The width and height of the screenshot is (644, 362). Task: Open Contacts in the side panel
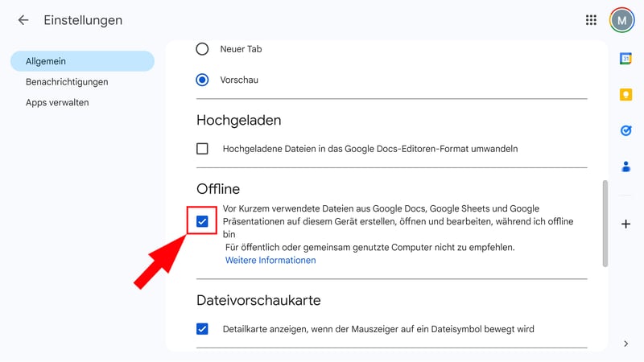625,167
